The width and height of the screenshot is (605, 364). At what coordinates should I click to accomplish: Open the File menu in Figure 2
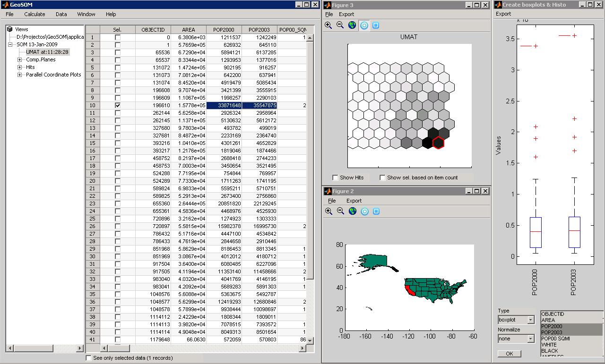click(x=332, y=201)
